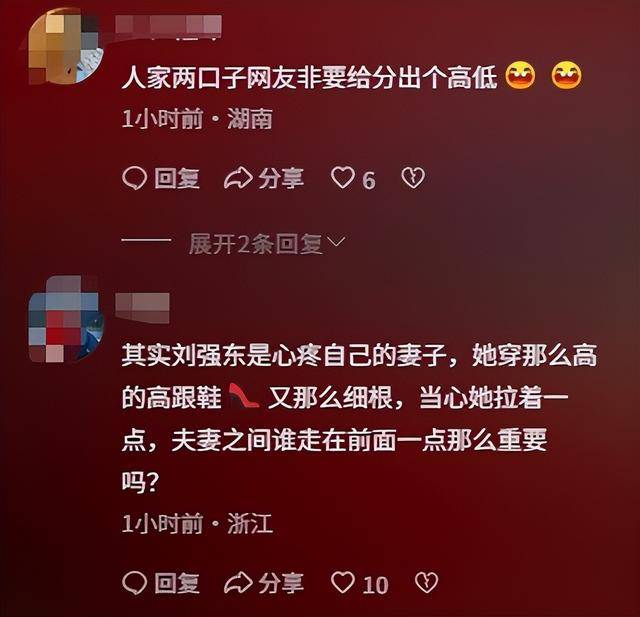Dislike the Hunan comment via broken heart

413,178
